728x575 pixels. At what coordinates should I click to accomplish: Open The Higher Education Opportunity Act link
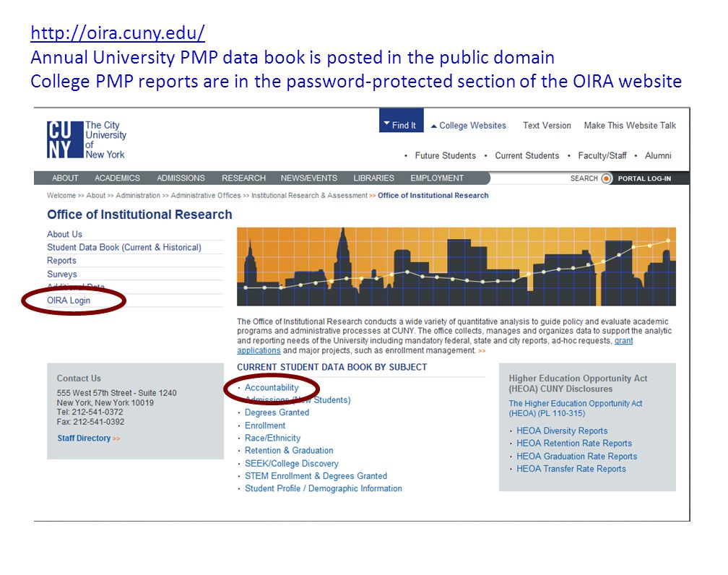pyautogui.click(x=575, y=408)
